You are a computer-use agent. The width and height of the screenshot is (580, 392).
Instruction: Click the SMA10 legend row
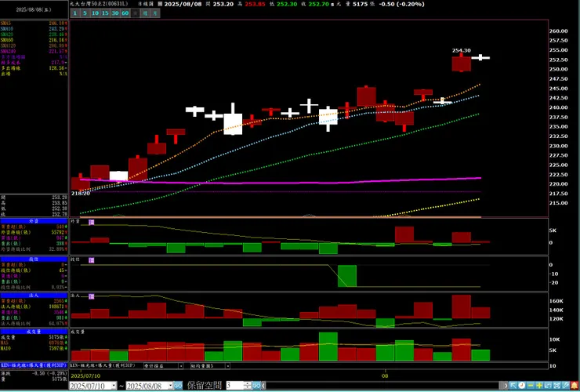(34, 29)
